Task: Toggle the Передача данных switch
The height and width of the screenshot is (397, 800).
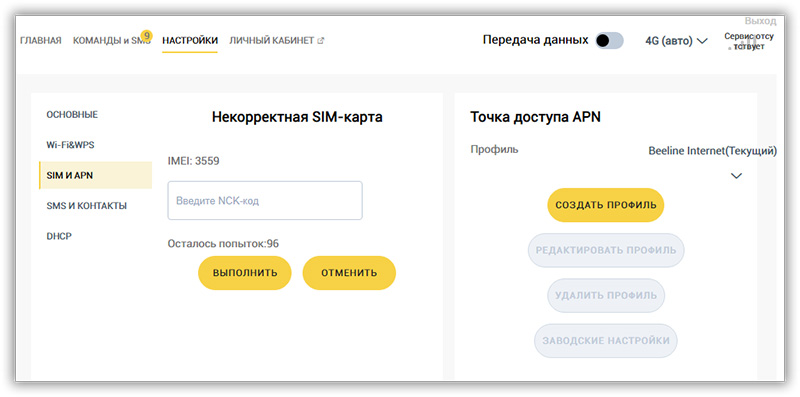Action: coord(609,41)
